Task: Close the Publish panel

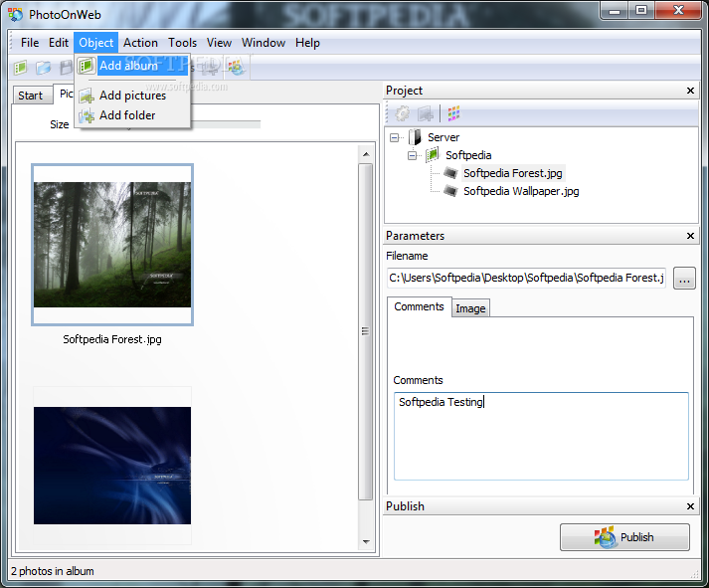Action: pyautogui.click(x=690, y=506)
